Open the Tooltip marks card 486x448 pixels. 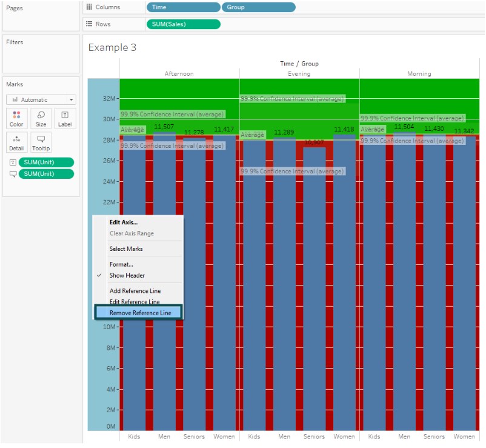coord(41,142)
